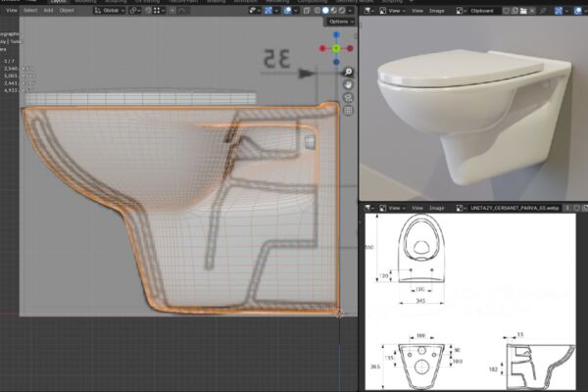Open editor type selector in top image editor

tap(369, 11)
